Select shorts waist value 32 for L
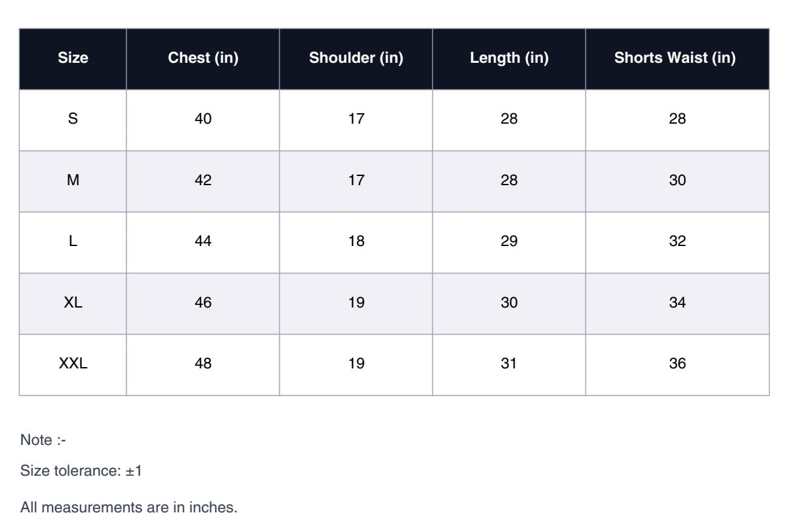Screen dimensions: 803x532 tap(677, 241)
